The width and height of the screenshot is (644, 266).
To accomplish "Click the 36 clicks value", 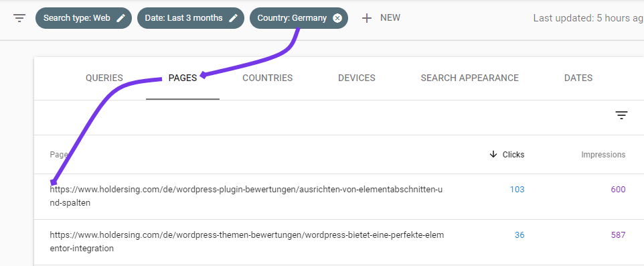I will tap(519, 235).
